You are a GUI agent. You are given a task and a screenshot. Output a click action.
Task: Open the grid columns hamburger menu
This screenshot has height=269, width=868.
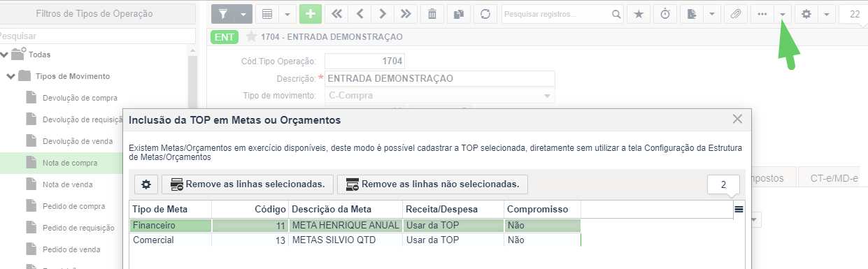(x=739, y=209)
